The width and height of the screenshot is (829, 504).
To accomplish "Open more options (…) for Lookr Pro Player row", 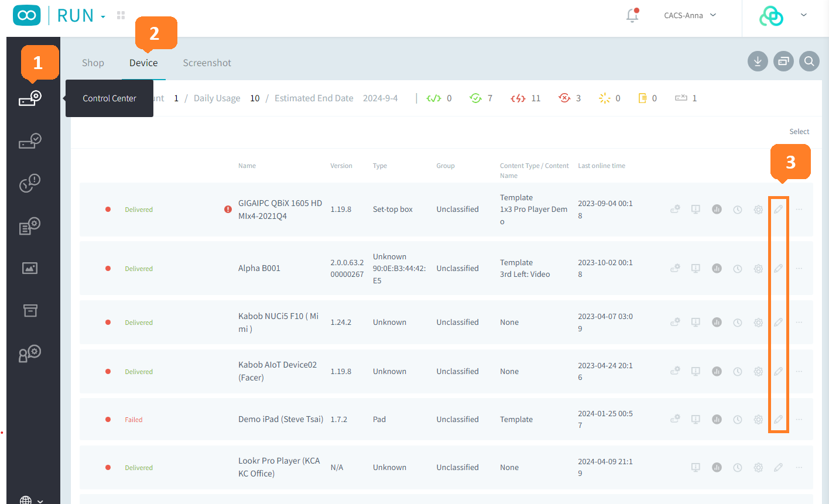I will pos(799,467).
